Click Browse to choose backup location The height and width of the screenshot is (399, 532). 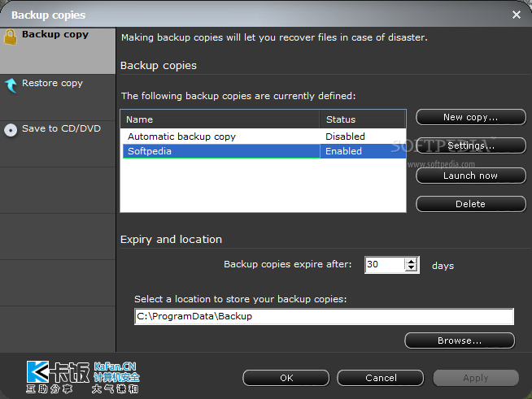click(x=460, y=340)
